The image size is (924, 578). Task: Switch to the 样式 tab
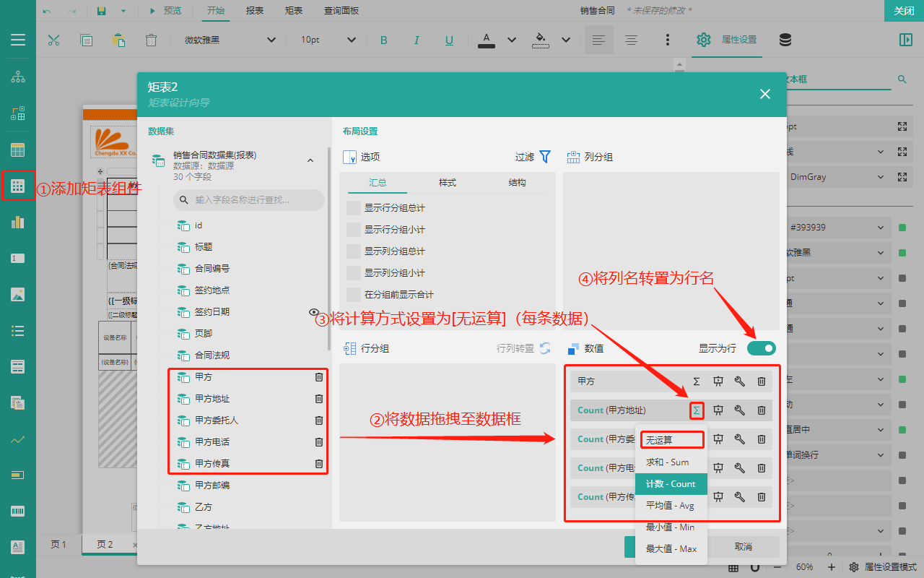[448, 183]
